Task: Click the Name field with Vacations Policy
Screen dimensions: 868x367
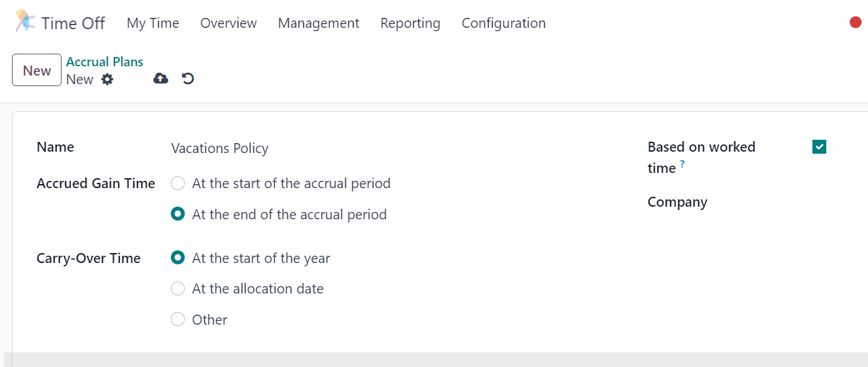Action: (391, 148)
